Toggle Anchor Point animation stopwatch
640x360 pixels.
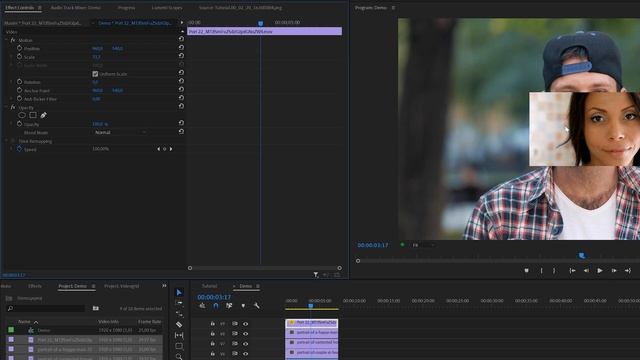coord(19,90)
